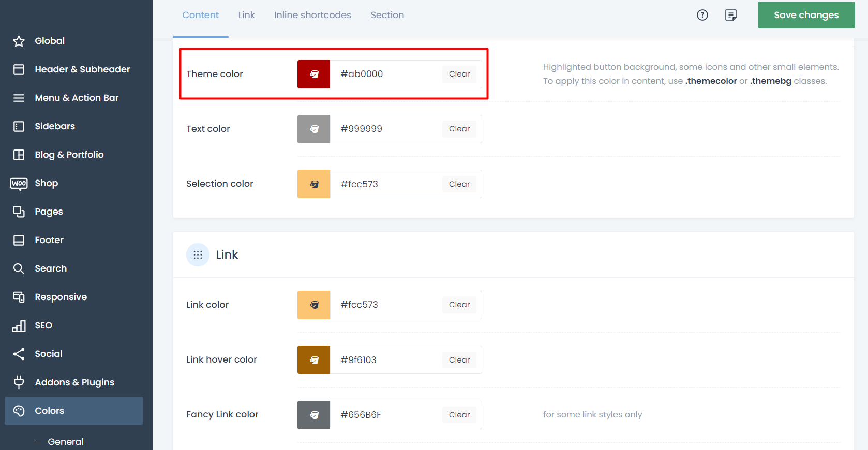Switch to the Content tab
Viewport: 868px width, 450px height.
(x=201, y=15)
